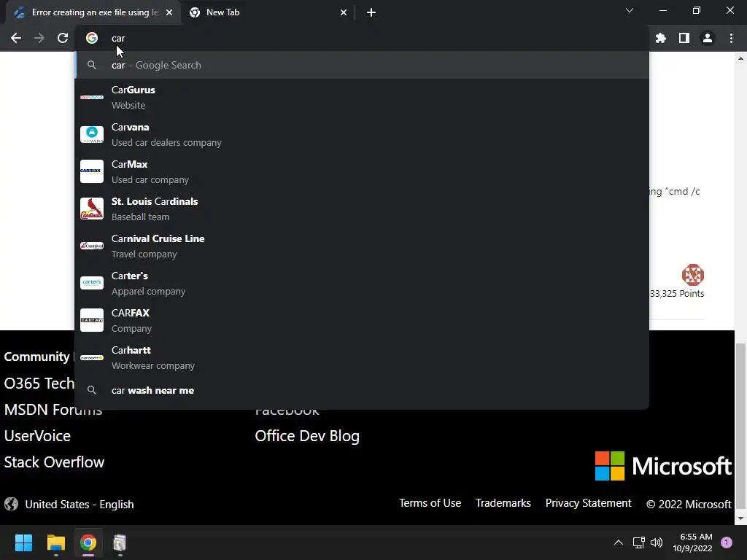Screen dimensions: 747x560
Task: Open the MSDN Forums footer link
Action: 53,410
